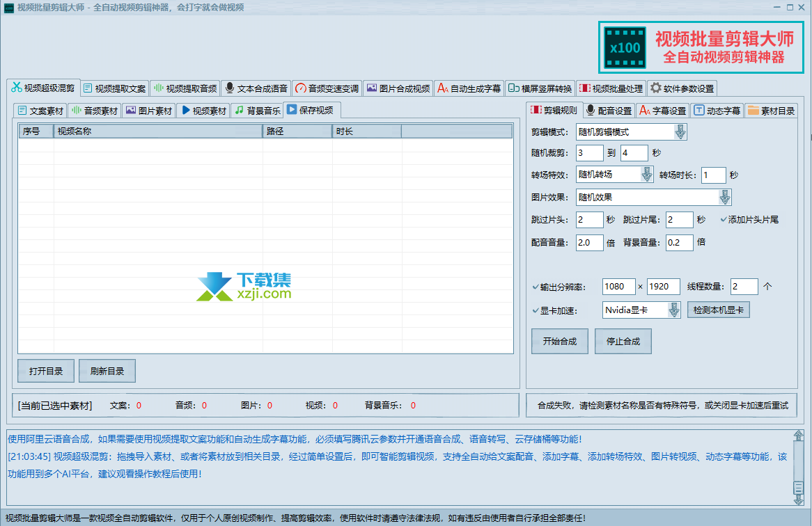Click the folder icon on 素材目录 tab

pos(754,110)
